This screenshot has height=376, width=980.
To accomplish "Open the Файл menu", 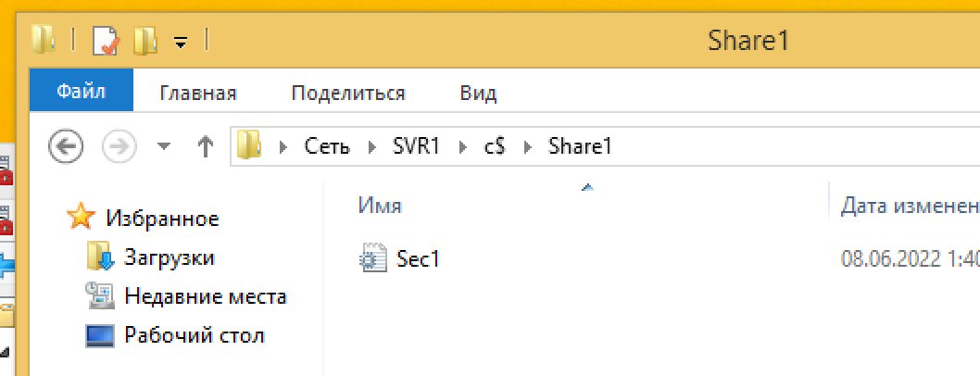I will [82, 93].
